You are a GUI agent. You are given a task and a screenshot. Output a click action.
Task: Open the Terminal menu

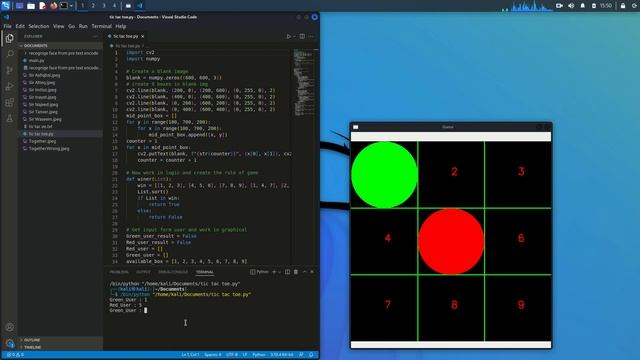tap(102, 26)
